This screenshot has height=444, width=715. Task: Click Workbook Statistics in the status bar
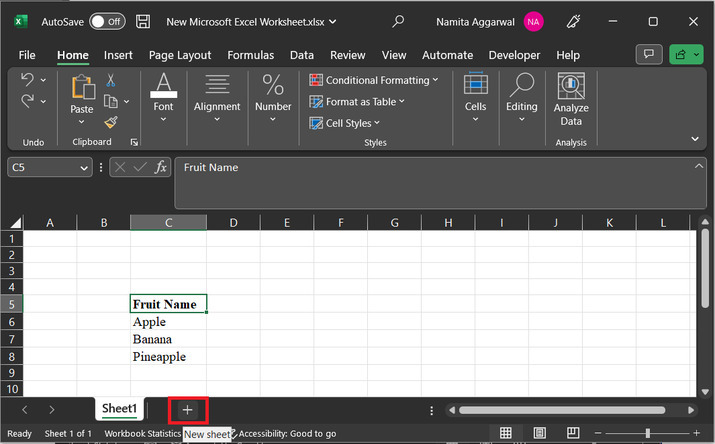(143, 434)
